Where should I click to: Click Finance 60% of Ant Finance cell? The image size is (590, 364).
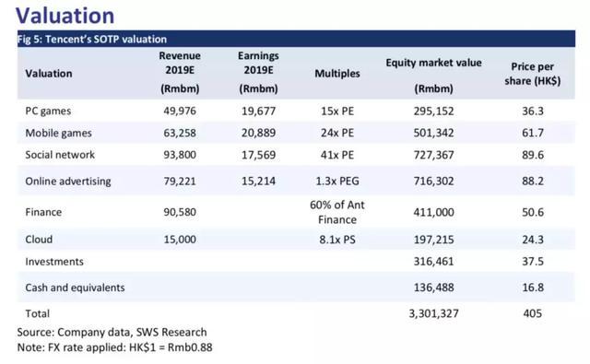(x=337, y=212)
